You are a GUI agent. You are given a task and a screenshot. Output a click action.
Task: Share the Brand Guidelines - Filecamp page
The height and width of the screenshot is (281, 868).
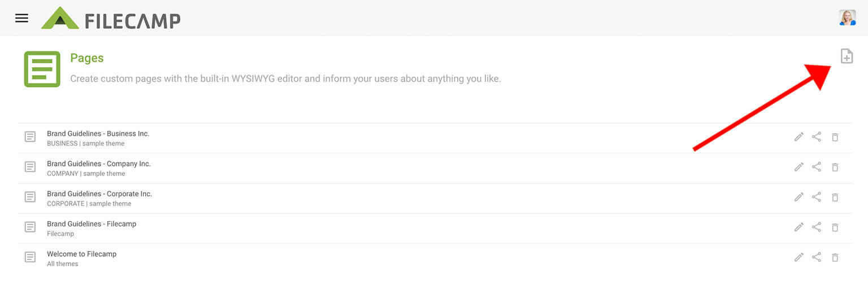[x=817, y=227]
